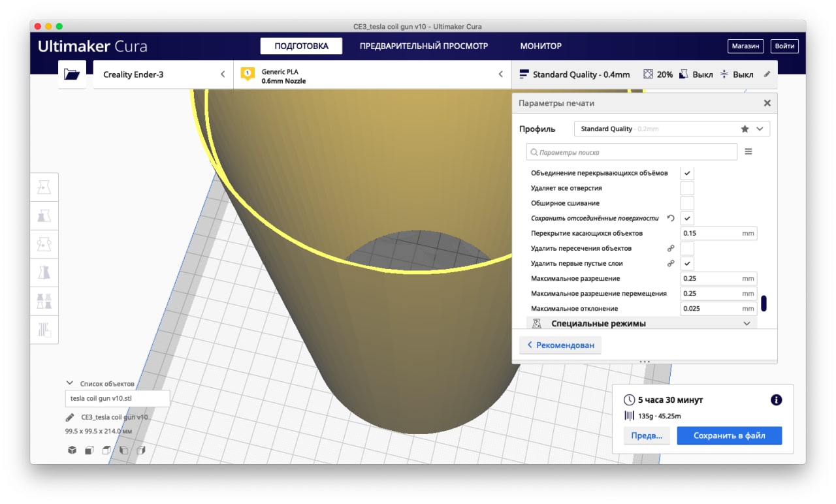Click the pencil icon in print settings header

[767, 74]
